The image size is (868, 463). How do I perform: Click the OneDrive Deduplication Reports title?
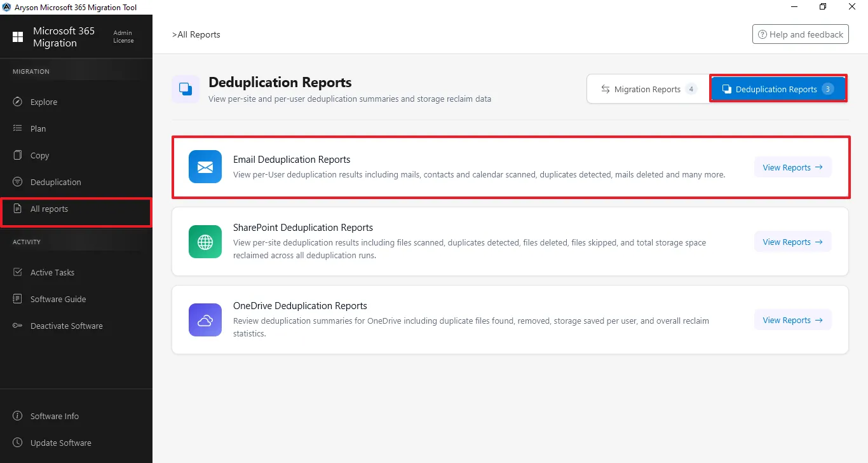pos(300,306)
